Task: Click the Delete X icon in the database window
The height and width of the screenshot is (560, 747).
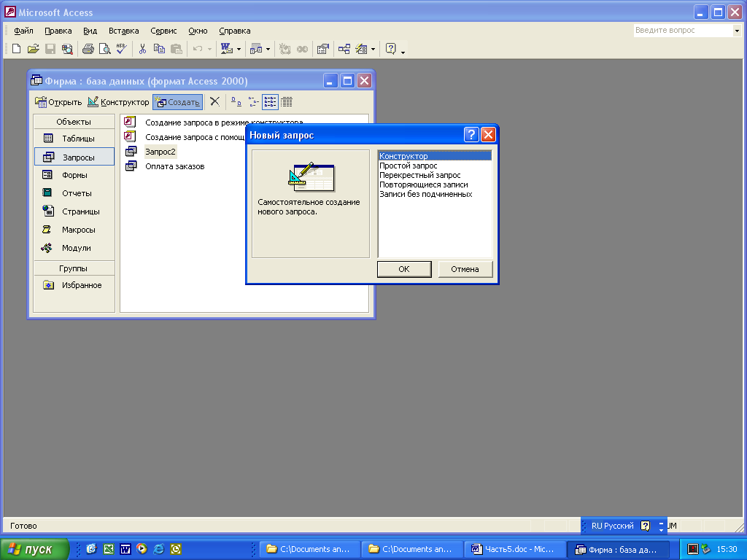Action: pos(215,101)
